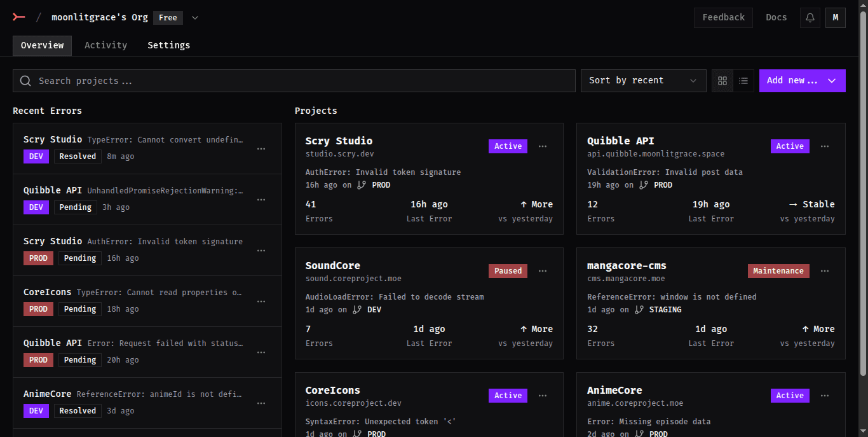Select 'sound.coreproject.moe' domain text
Screen dimensions: 868x437
[x=353, y=279]
